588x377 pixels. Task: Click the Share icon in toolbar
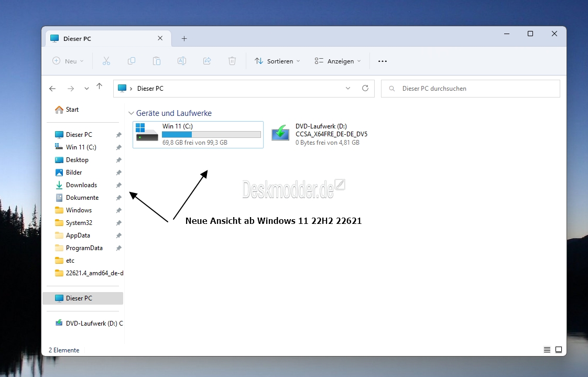[207, 61]
